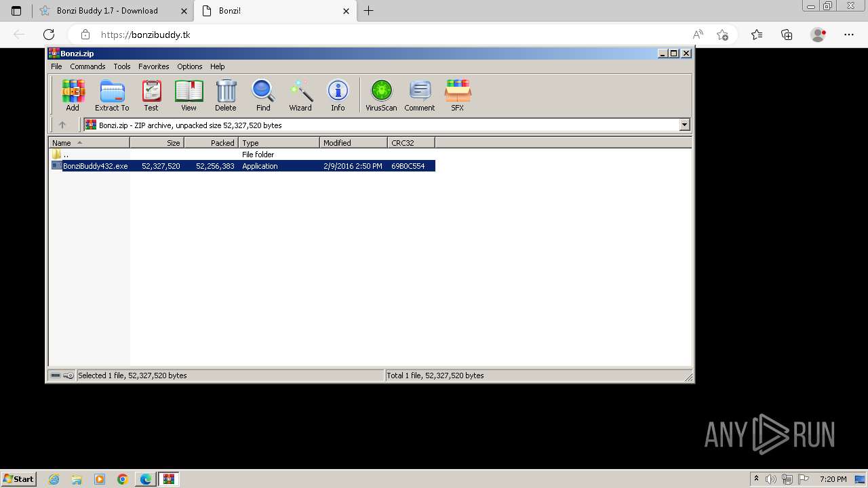Click the Extract To toolbar icon
The height and width of the screenshot is (488, 868).
[x=112, y=95]
